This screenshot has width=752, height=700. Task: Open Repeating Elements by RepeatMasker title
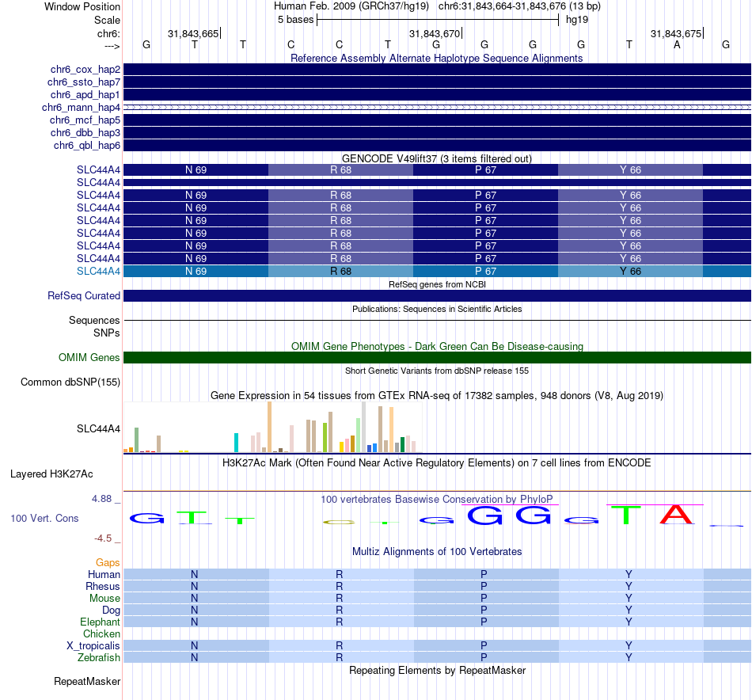pos(437,670)
